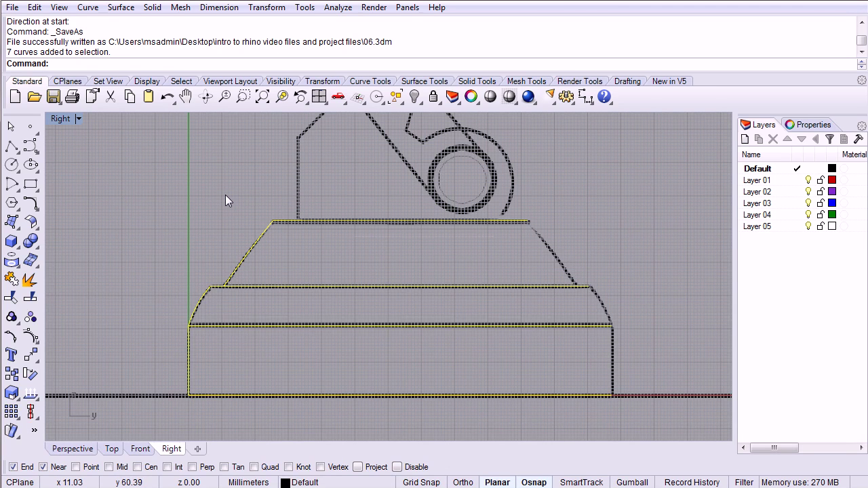This screenshot has height=488, width=868.
Task: Click Layer 04 green color swatch
Action: click(832, 215)
